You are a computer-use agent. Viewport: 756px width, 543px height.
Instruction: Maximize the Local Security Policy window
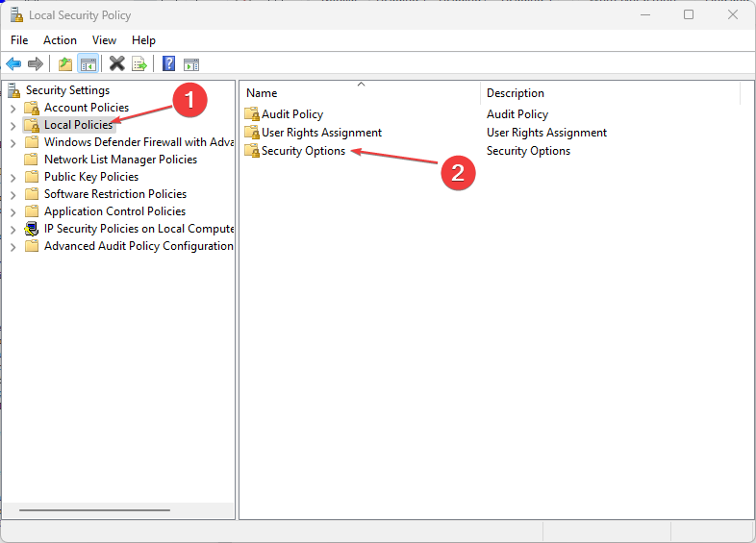click(689, 15)
